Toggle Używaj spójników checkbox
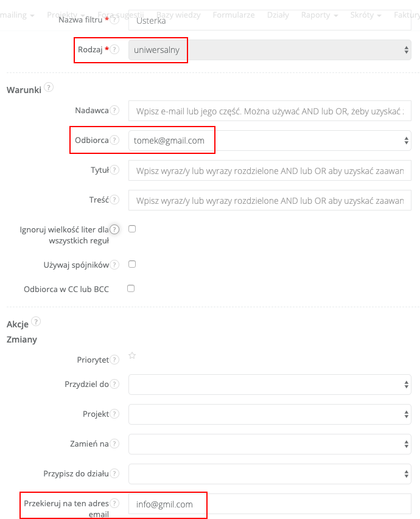420x519 pixels. coord(132,264)
